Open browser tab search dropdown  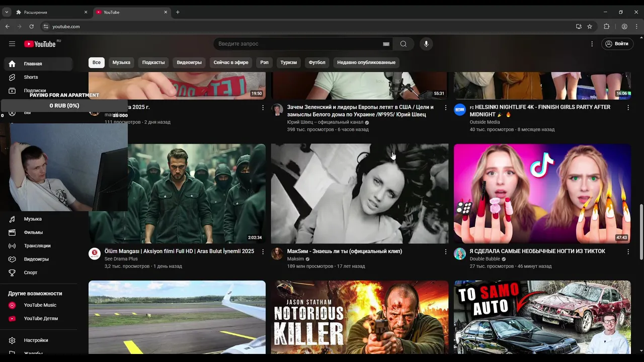(x=7, y=12)
